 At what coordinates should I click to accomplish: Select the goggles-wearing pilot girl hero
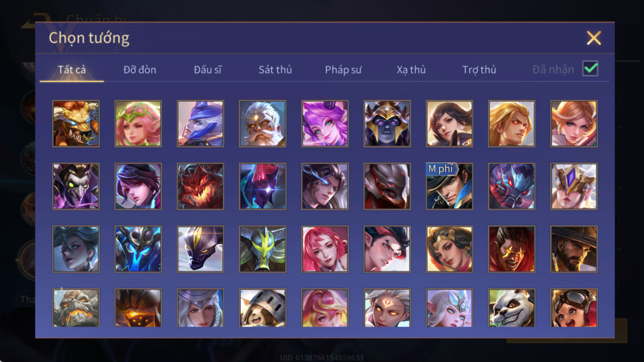(x=574, y=308)
